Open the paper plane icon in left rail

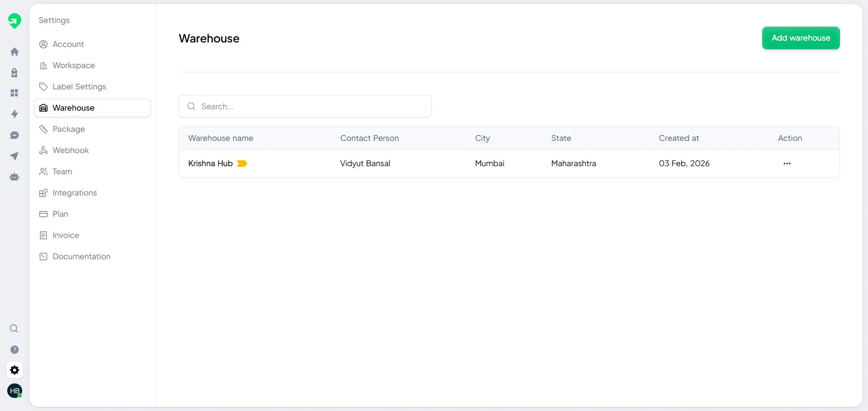coord(14,156)
